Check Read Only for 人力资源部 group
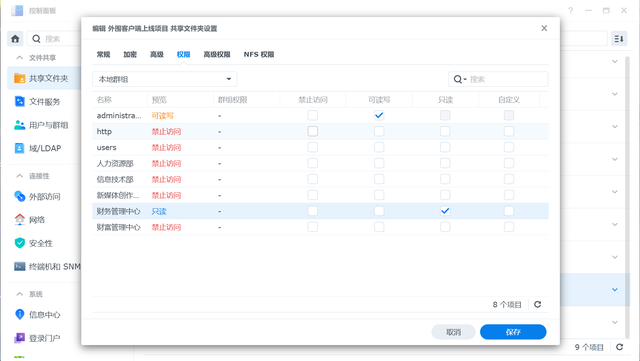The height and width of the screenshot is (361, 640). (445, 163)
